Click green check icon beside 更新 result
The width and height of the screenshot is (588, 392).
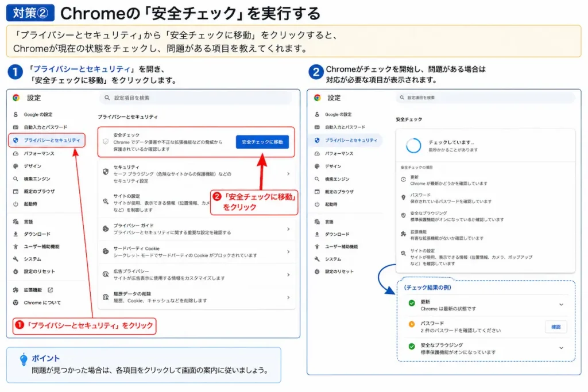click(412, 303)
